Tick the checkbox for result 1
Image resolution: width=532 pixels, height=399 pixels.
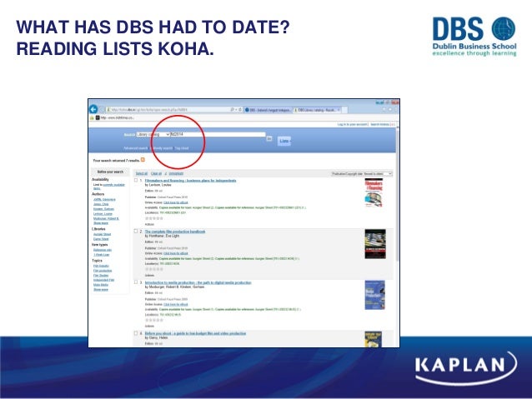[x=136, y=181]
